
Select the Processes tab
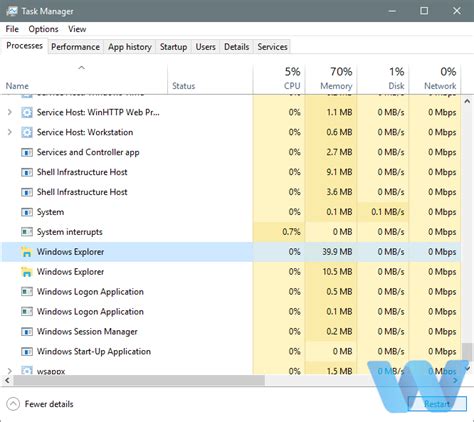pyautogui.click(x=24, y=46)
